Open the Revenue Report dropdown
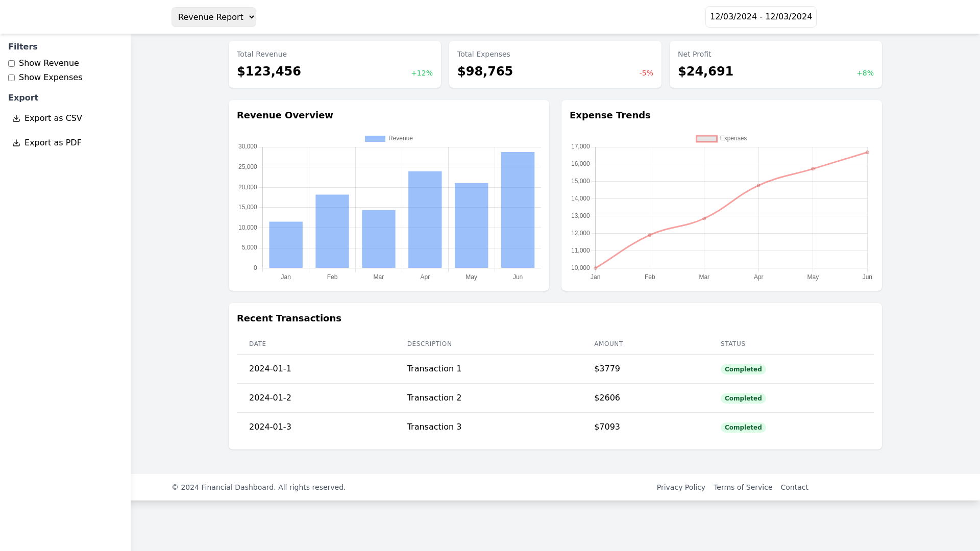 (x=213, y=17)
